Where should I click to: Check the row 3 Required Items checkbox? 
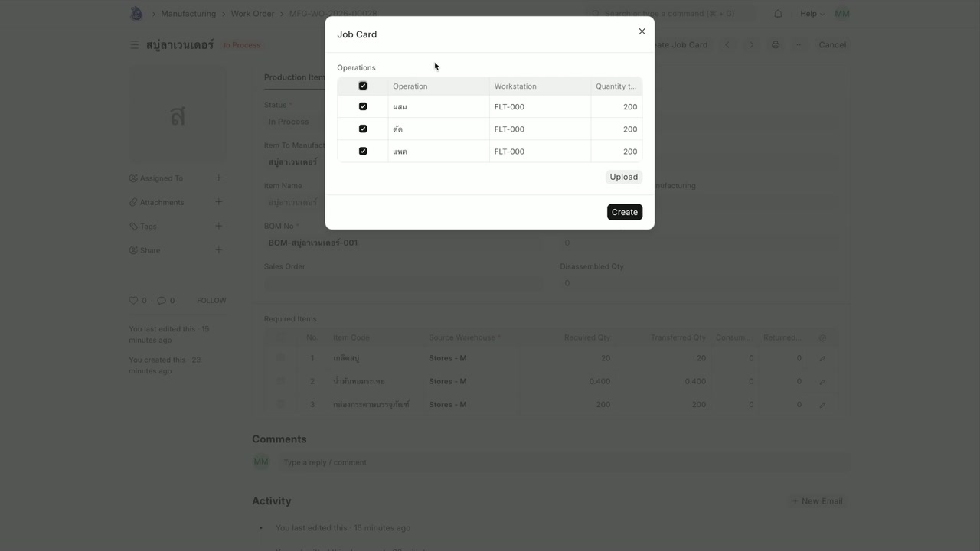point(280,404)
